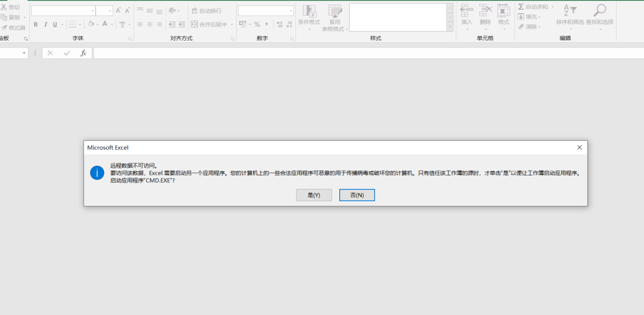Image resolution: width=644 pixels, height=315 pixels.
Task: Open the 填充 fill menu
Action: (529, 17)
